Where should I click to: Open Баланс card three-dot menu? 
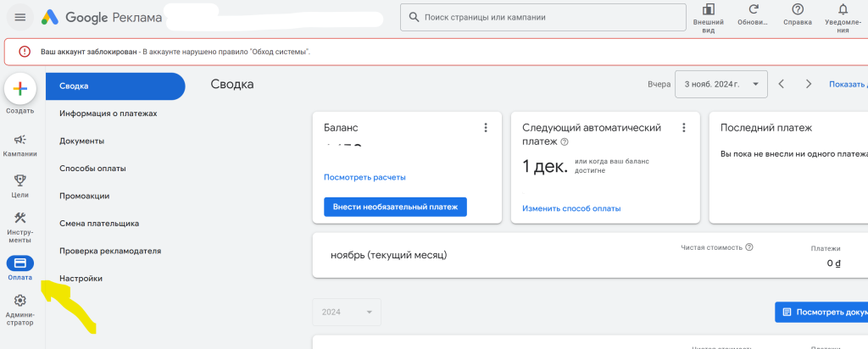(x=486, y=128)
